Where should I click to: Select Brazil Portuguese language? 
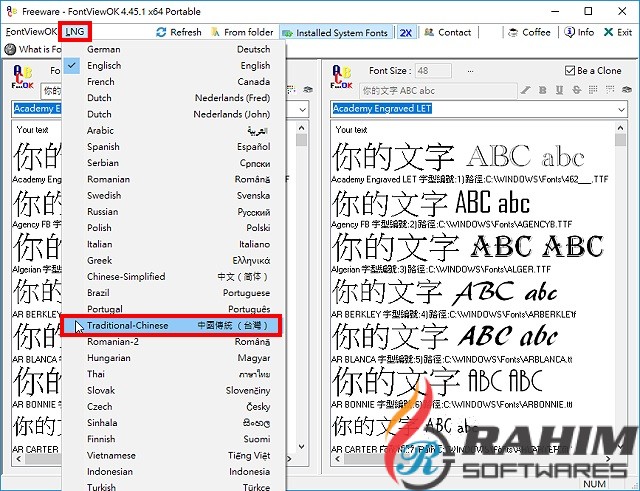173,293
